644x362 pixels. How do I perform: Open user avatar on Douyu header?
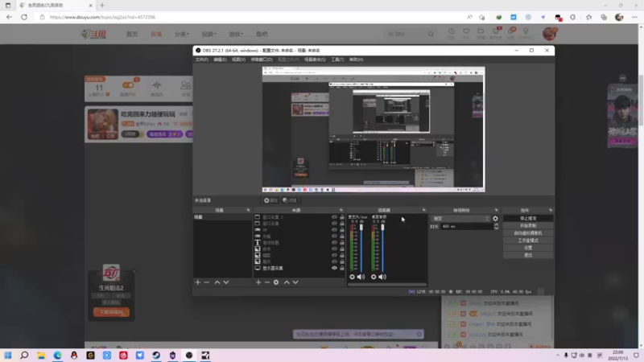click(x=550, y=34)
